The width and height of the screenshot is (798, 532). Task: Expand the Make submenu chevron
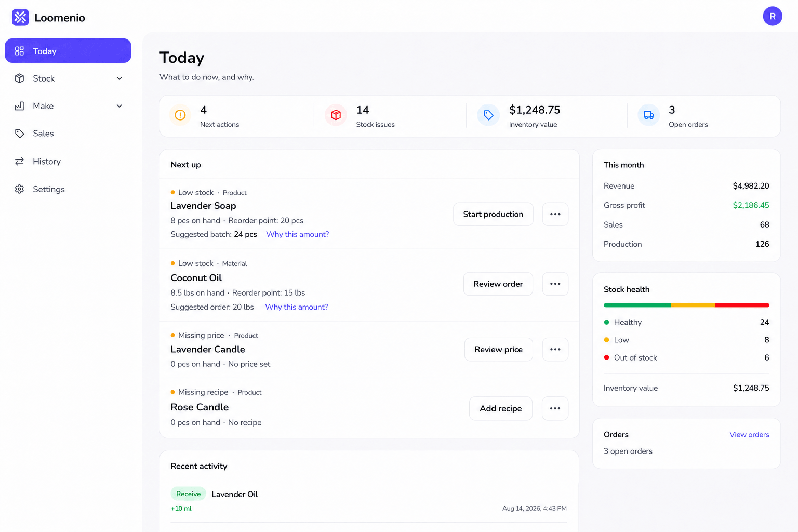coord(119,106)
